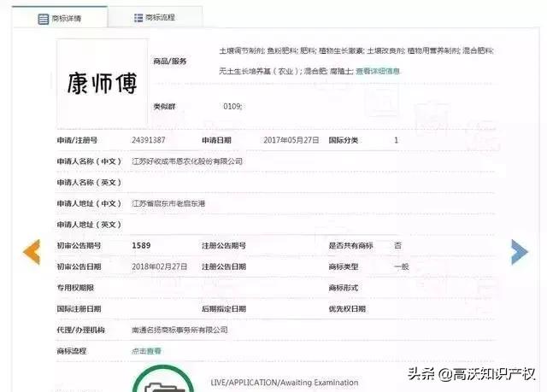Select applicant name 江苏好收成韦恩农化股份有限公司
Viewport: 547px width, 392px height.
tap(187, 161)
